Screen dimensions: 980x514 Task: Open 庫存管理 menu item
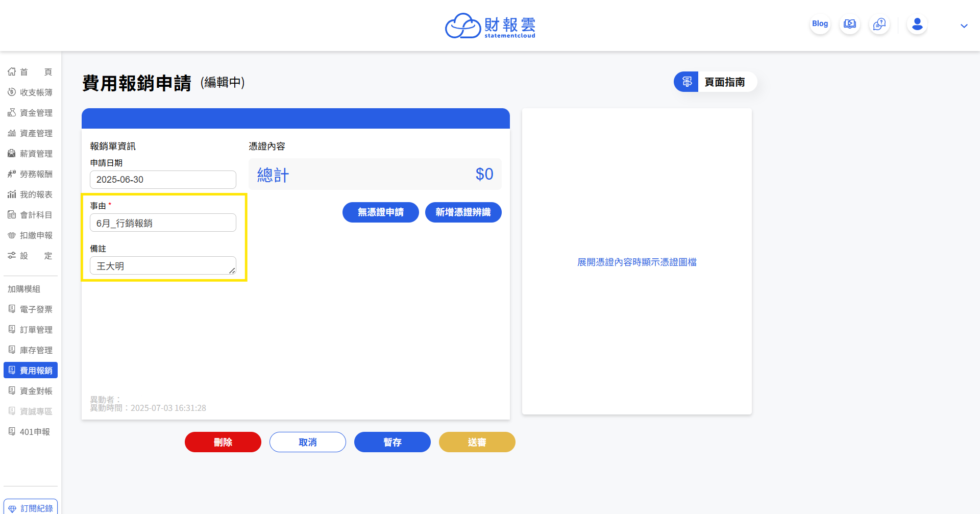pos(31,350)
